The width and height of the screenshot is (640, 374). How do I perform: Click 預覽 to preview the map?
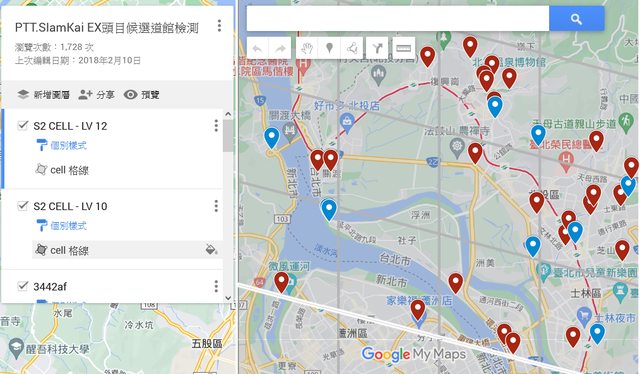[x=142, y=95]
